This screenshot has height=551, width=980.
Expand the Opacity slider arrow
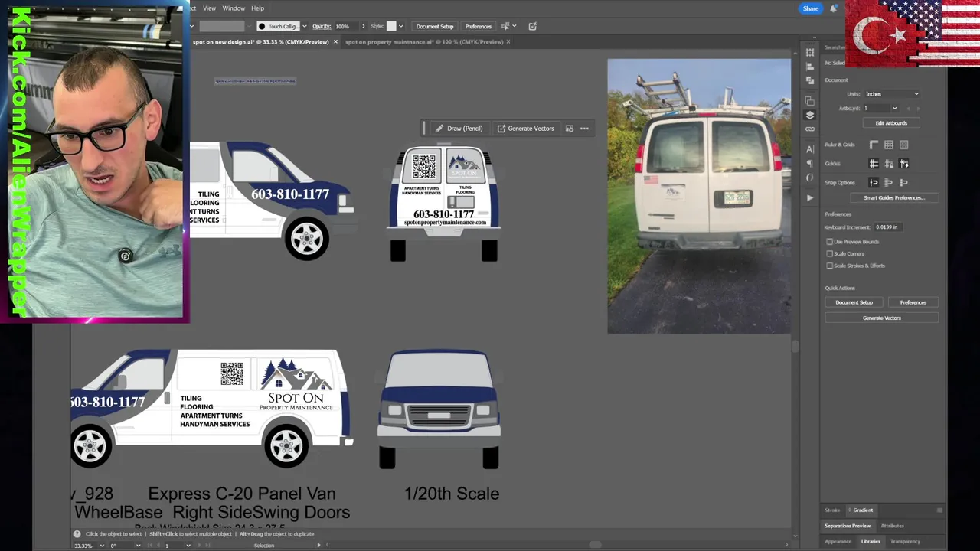coord(363,26)
